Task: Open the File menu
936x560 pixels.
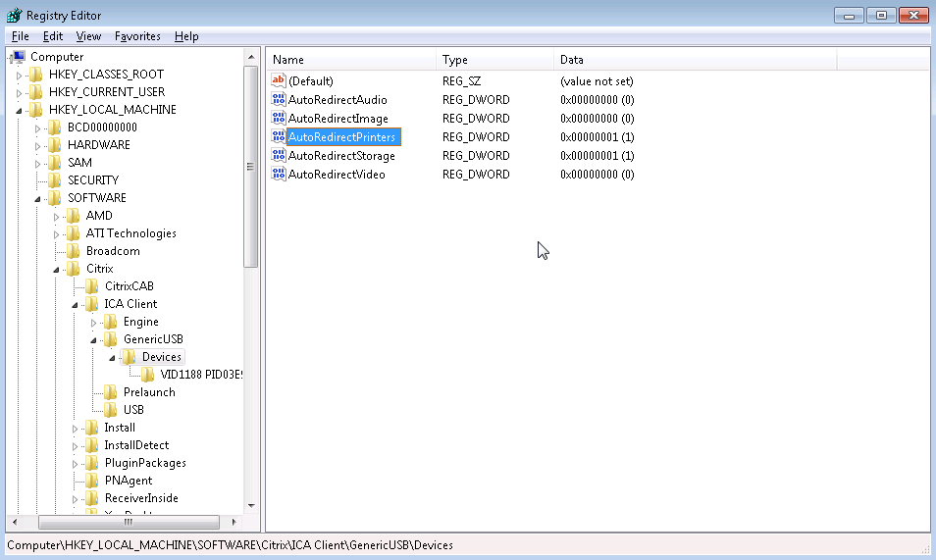Action: point(21,36)
